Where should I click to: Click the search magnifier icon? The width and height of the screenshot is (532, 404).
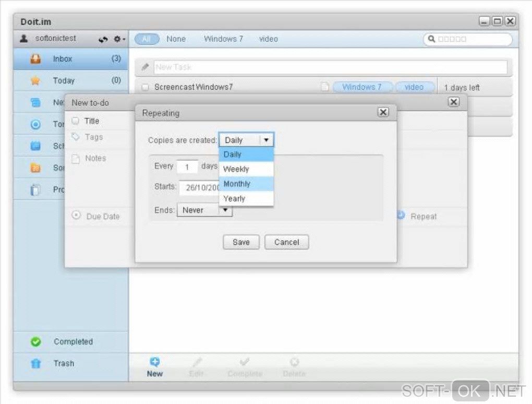[431, 39]
